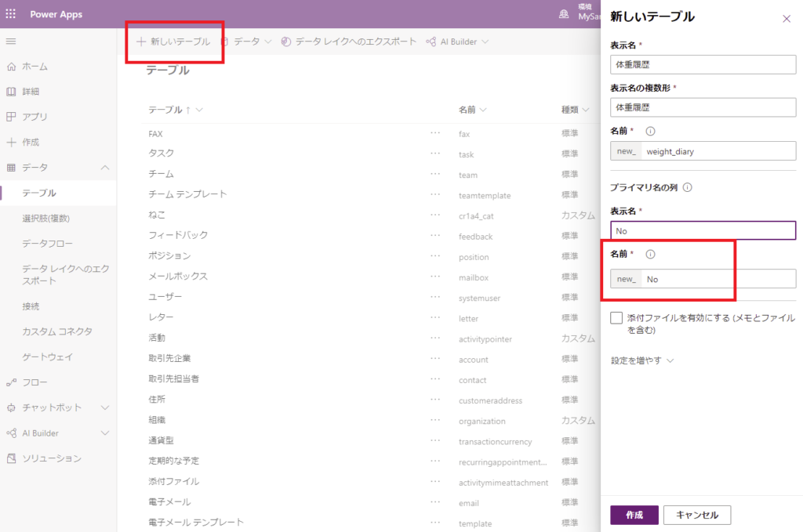Open the app launcher waffle icon
This screenshot has width=803, height=532.
point(11,14)
